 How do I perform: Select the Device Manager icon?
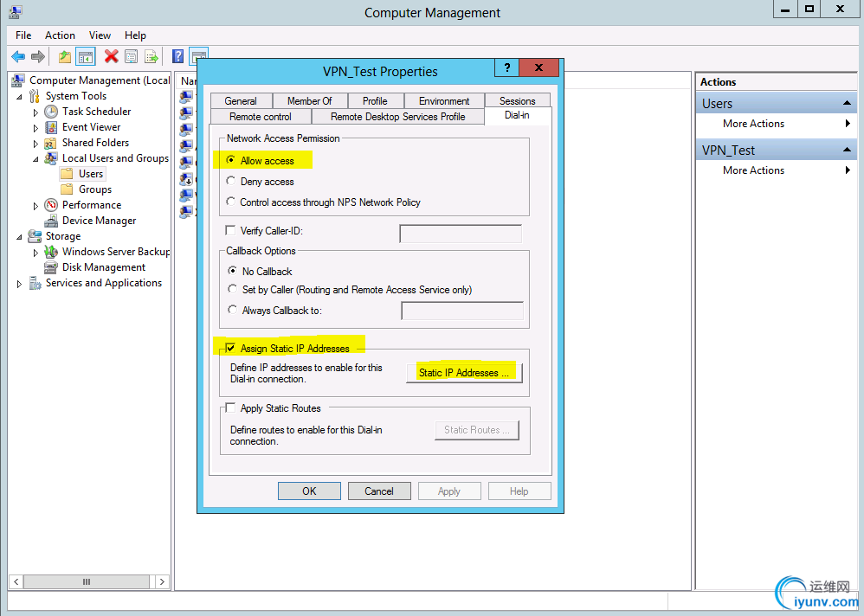pos(51,221)
